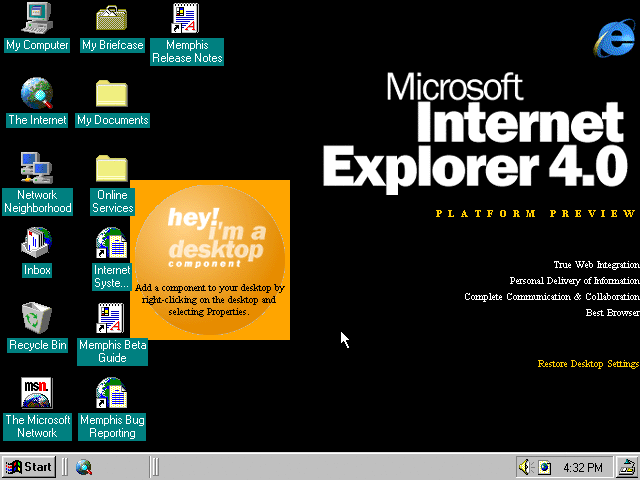Launch The Microsoft Network icon
Viewport: 640px width, 480px height.
(x=37, y=408)
